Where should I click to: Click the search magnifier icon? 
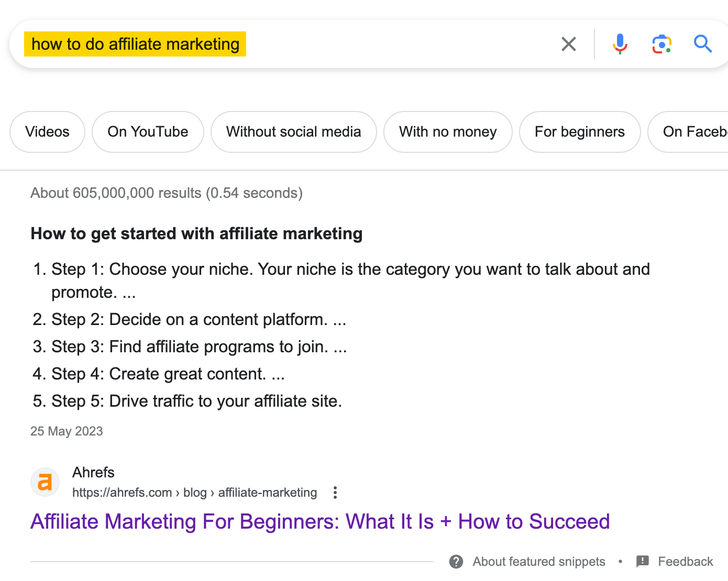click(x=702, y=44)
